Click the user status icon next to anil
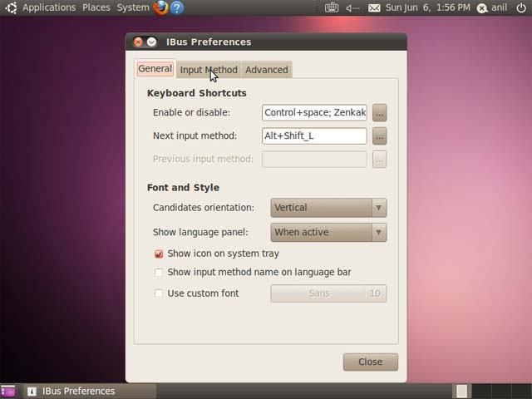532x399 pixels. tap(482, 7)
